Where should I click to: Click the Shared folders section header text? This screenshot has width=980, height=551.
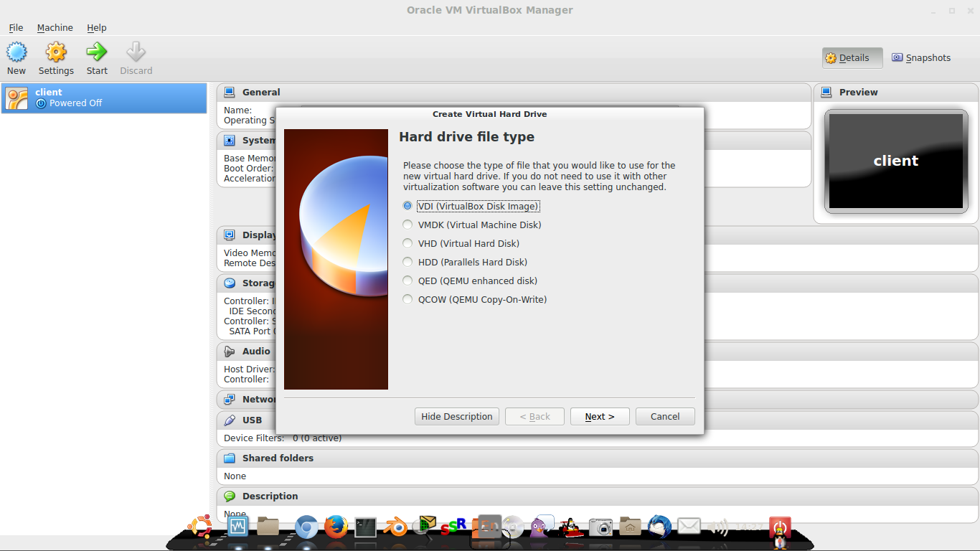coord(278,458)
